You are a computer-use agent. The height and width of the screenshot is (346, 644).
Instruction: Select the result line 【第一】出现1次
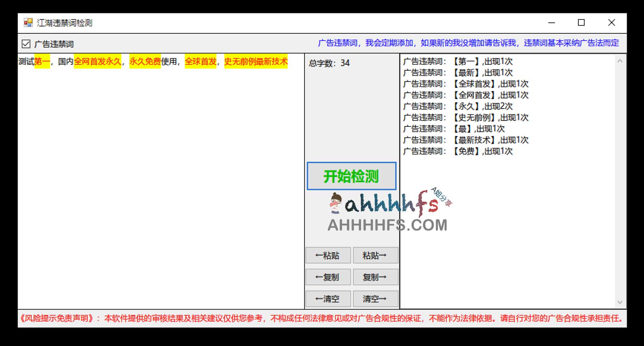[x=458, y=62]
